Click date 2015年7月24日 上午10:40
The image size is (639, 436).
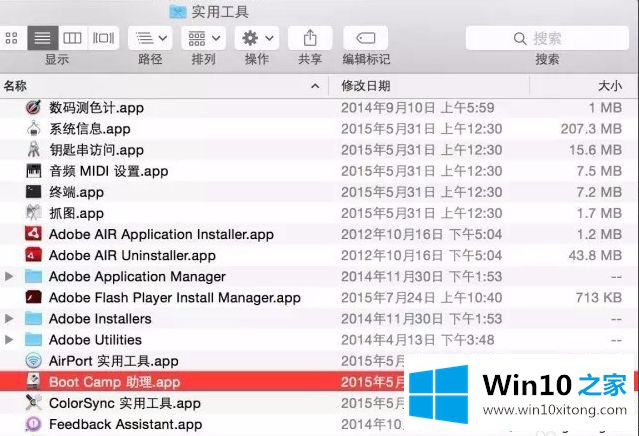point(421,298)
